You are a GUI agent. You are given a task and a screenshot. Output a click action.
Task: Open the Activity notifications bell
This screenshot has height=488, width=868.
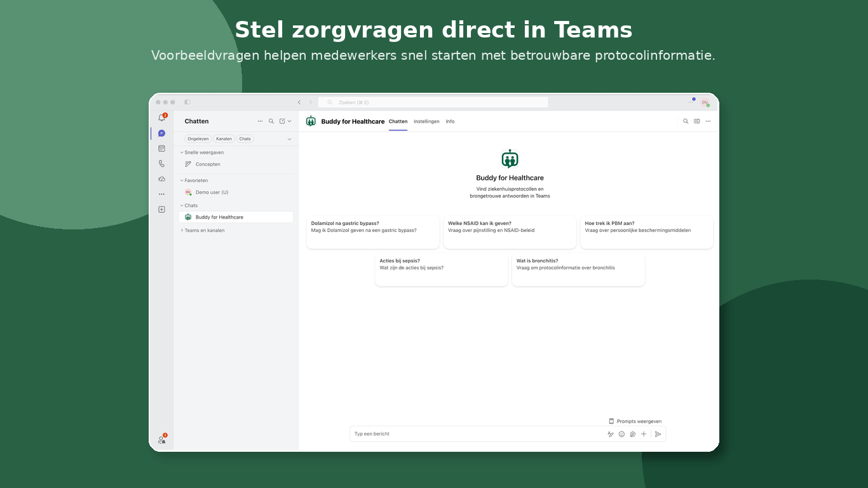[161, 118]
